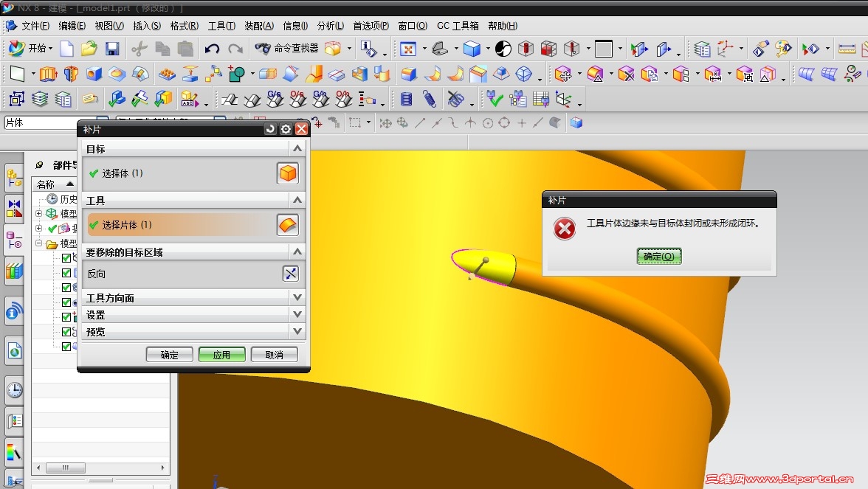Uncheck the first feature checkbox under 模型 folder

click(x=66, y=258)
